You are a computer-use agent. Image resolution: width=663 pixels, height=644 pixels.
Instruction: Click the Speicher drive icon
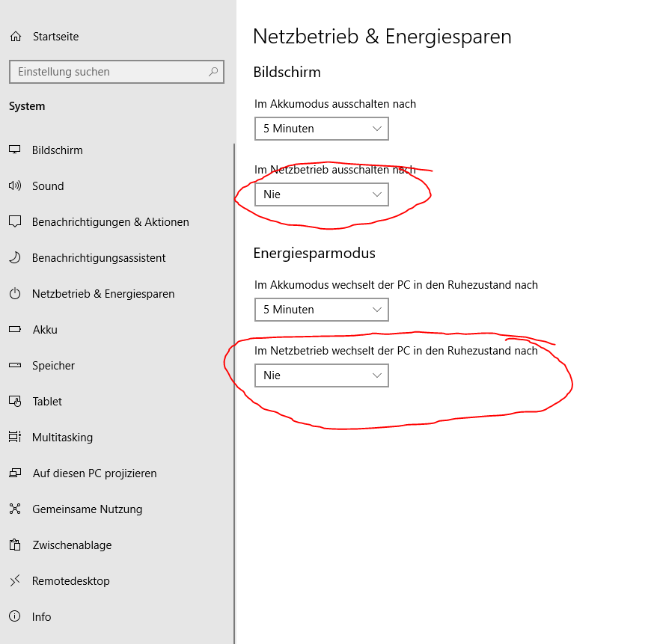[15, 365]
